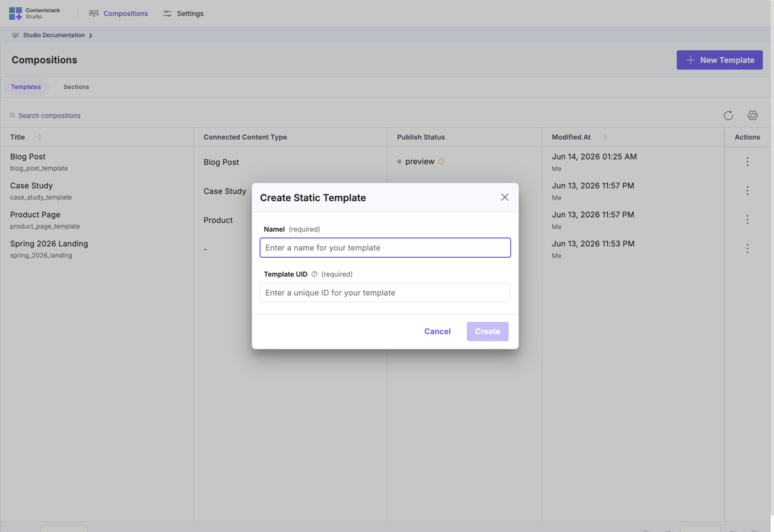Click the Compositions nav icon
This screenshot has width=774, height=532.
(94, 13)
